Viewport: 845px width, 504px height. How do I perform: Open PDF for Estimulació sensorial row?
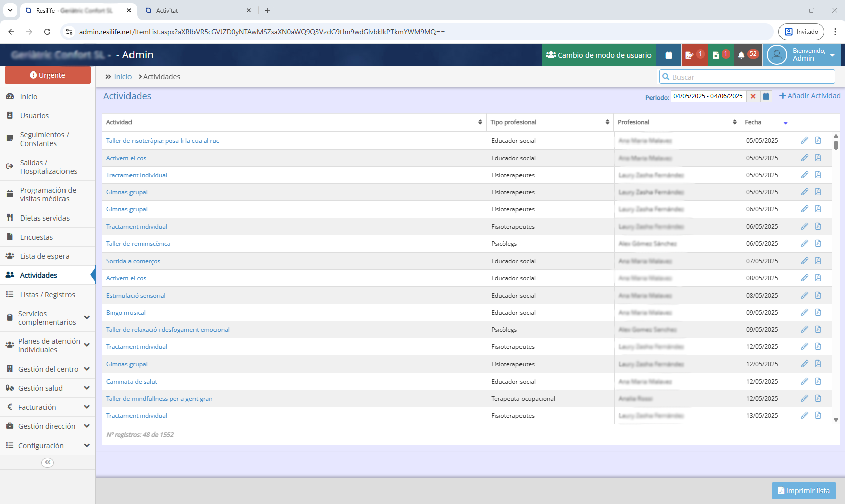pos(818,296)
